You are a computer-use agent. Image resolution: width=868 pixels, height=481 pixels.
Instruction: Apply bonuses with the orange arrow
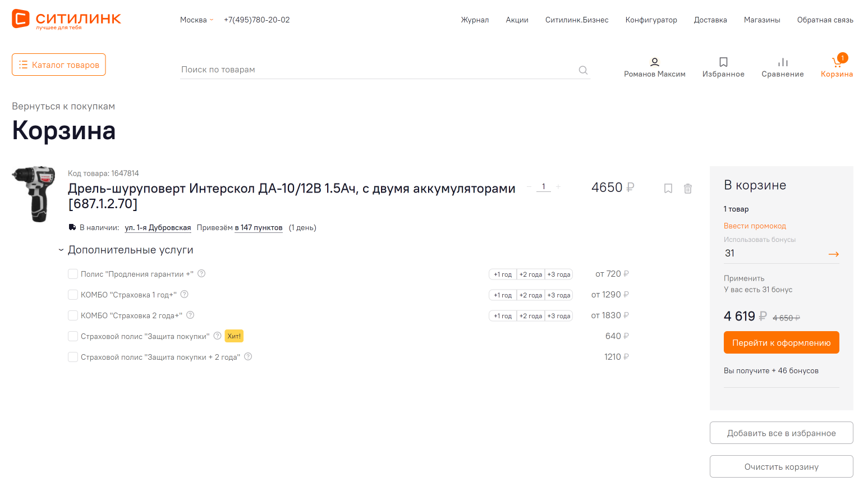pyautogui.click(x=834, y=254)
